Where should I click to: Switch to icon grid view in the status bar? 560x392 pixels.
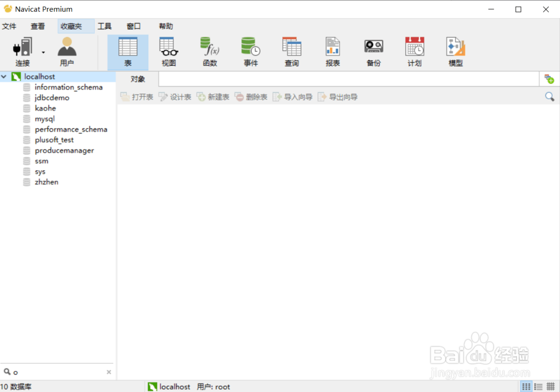(526, 386)
